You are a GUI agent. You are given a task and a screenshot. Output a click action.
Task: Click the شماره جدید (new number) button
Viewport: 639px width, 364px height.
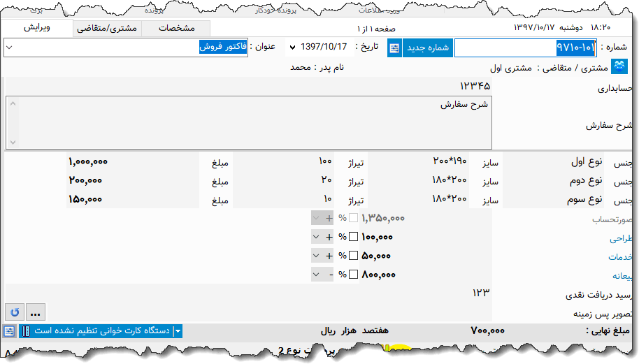click(x=427, y=48)
